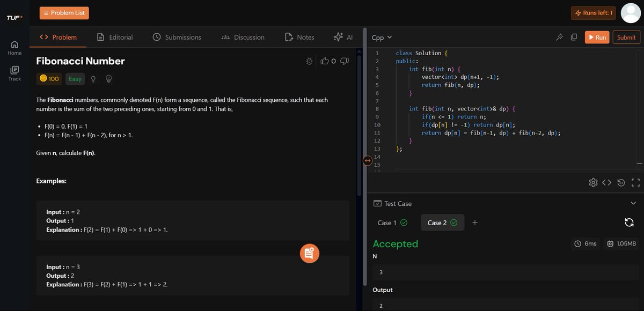Toggle fullscreen editor mode

(x=636, y=182)
